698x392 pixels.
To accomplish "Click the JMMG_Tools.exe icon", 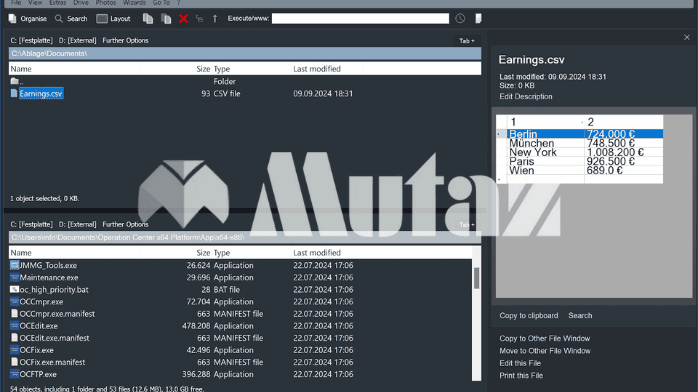I will coord(14,265).
